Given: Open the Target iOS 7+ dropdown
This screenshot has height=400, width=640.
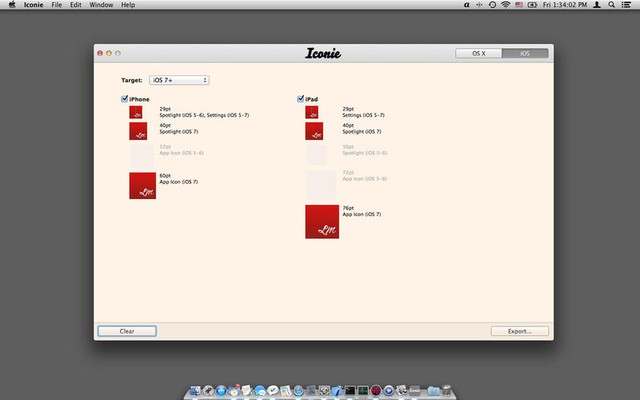Looking at the screenshot, I should click(178, 80).
